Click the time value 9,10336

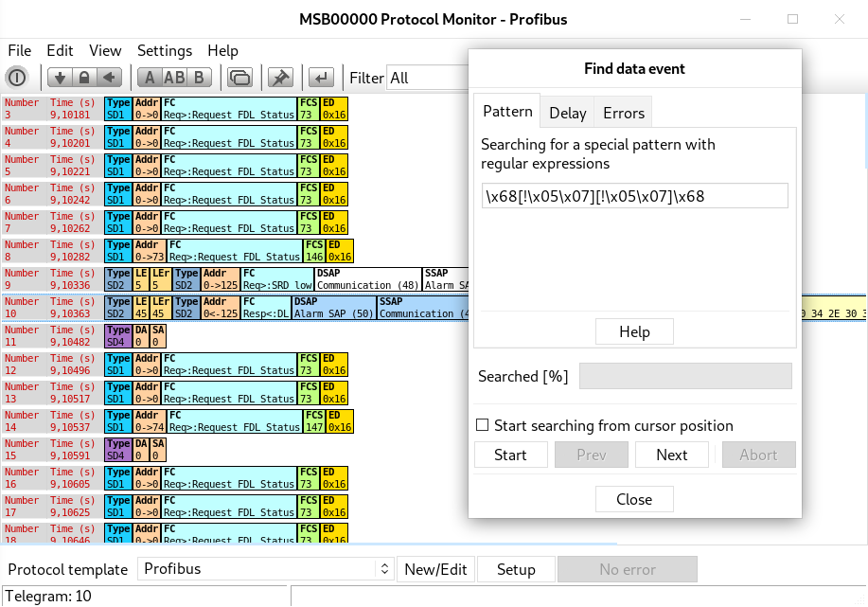[70, 285]
